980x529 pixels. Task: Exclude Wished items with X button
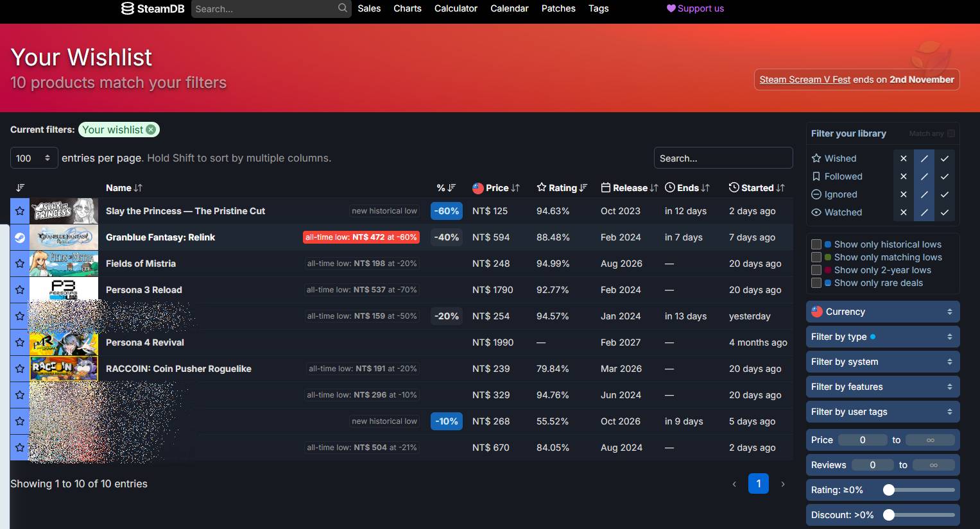click(x=904, y=158)
